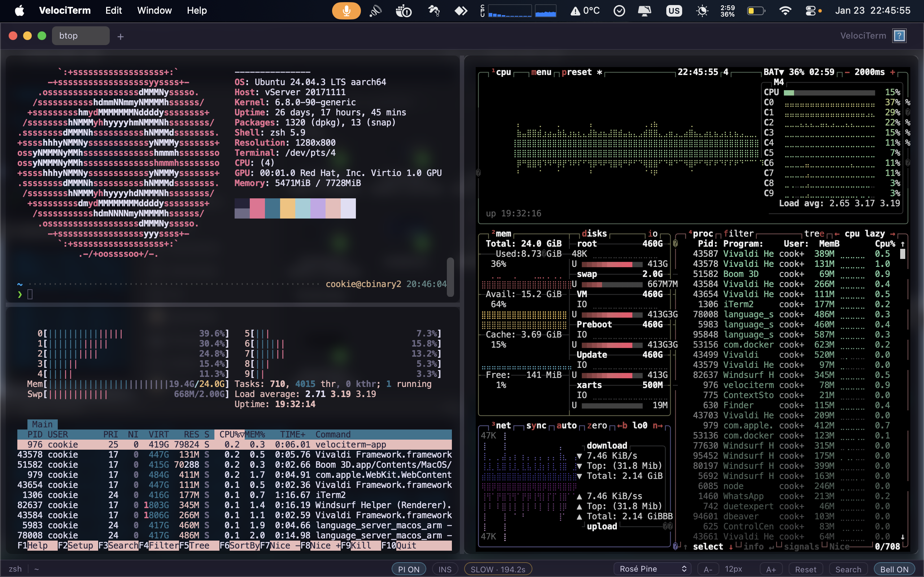This screenshot has width=924, height=577.
Task: Click the US keyboard input source icon
Action: coord(674,11)
